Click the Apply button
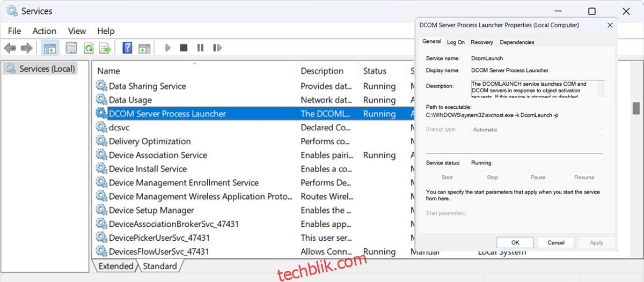 (x=596, y=242)
